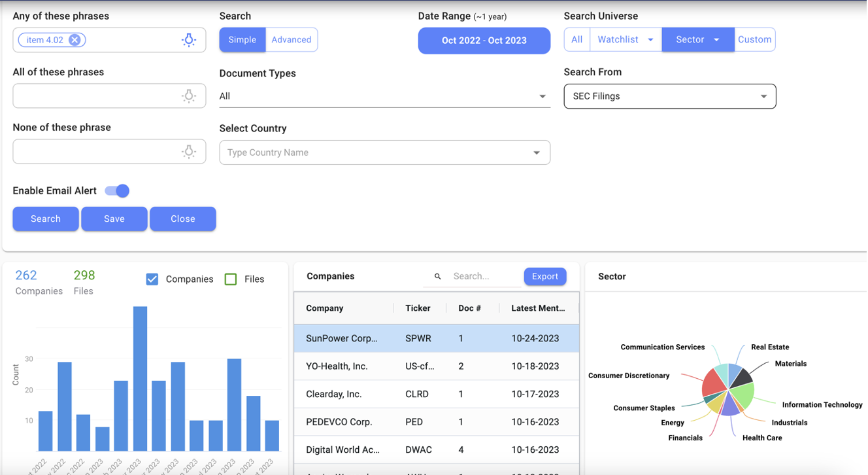Select the All search universe option
The width and height of the screenshot is (868, 475).
pyautogui.click(x=576, y=40)
